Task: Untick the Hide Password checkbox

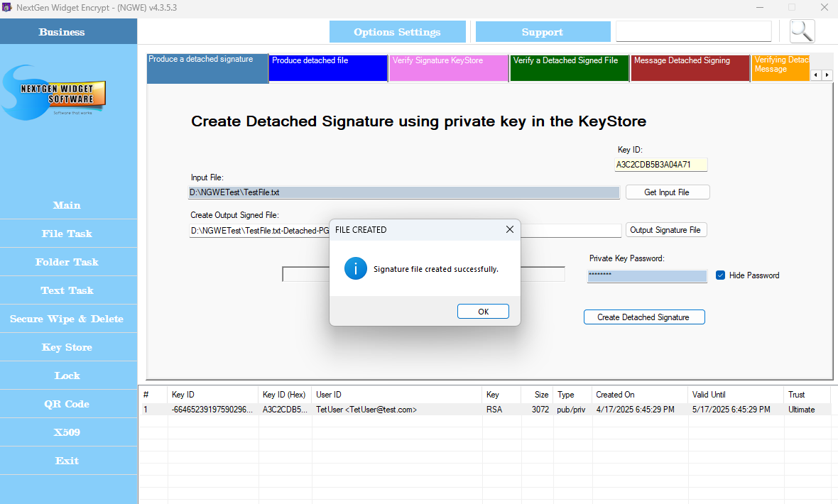Action: pos(720,275)
